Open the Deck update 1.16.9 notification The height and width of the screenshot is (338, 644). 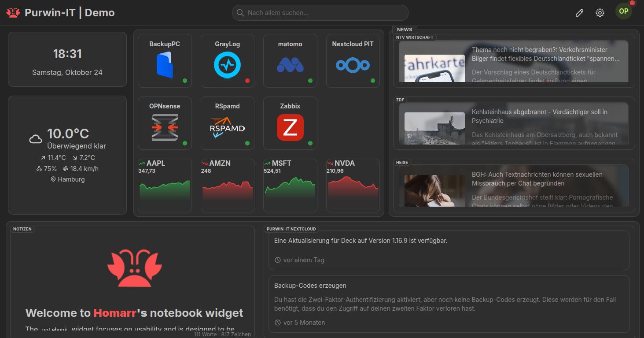coord(449,250)
